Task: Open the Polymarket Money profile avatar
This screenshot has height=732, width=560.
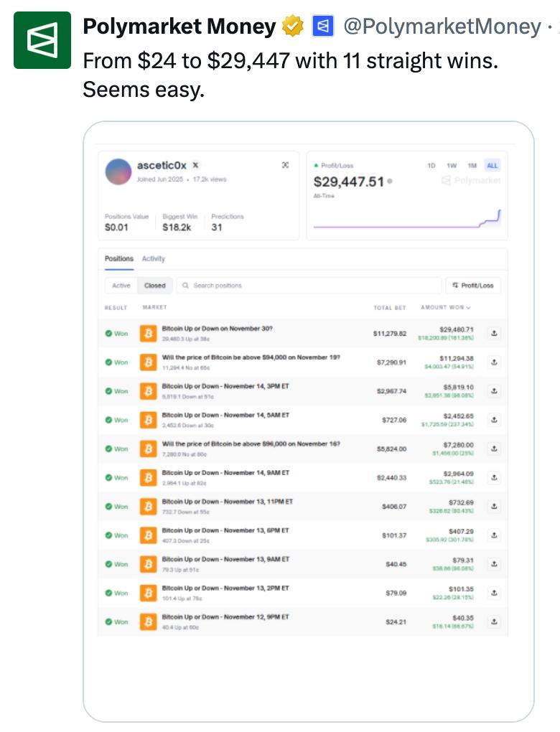Action: 42,40
